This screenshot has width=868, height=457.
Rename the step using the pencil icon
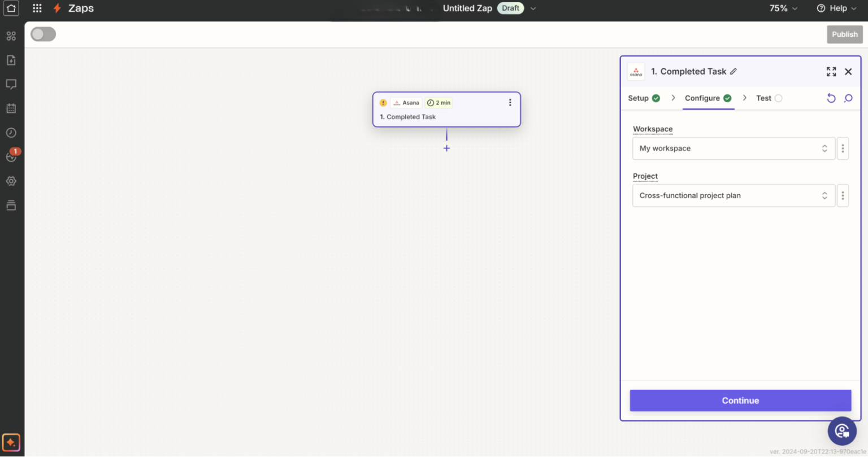click(x=734, y=71)
